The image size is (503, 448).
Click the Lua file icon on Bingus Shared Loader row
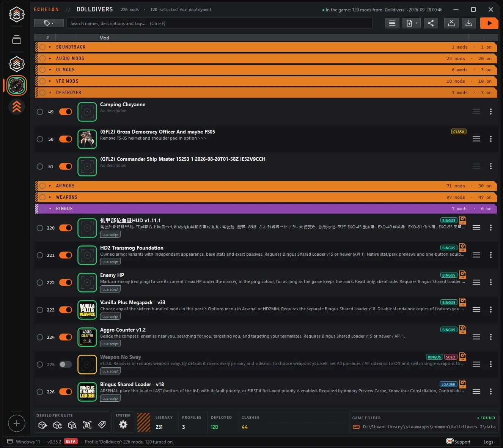tap(462, 384)
